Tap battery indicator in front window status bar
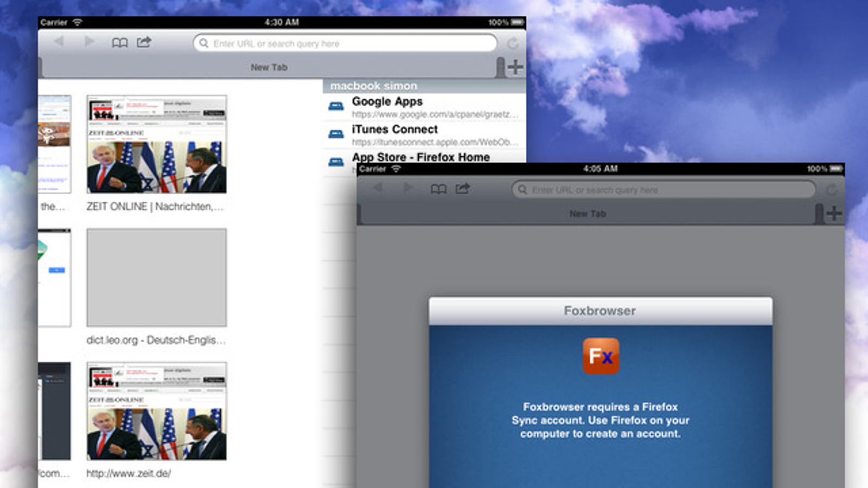The image size is (868, 488). point(836,169)
